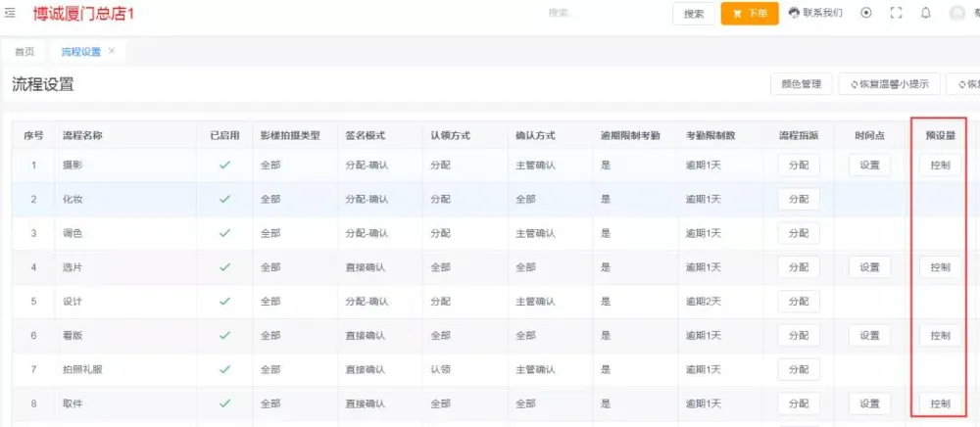980x427 pixels.
Task: Toggle the 已启用 checkmark for 摄影
Action: [x=224, y=165]
